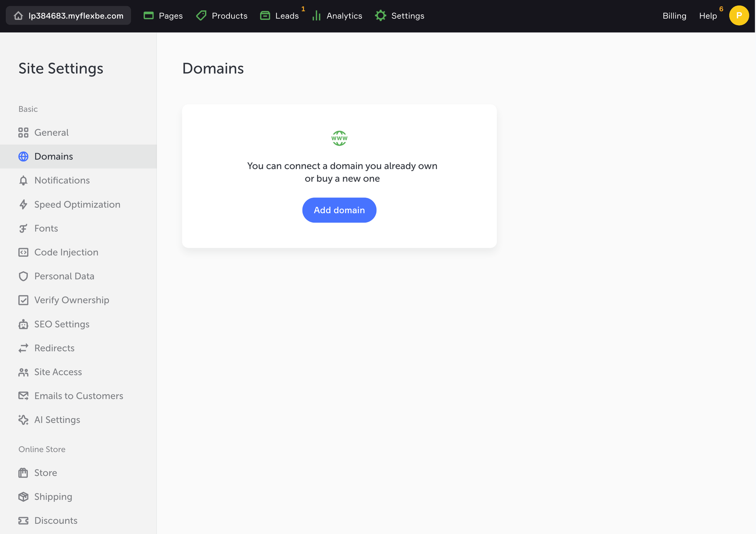Click the Analytics bar chart icon

[317, 16]
